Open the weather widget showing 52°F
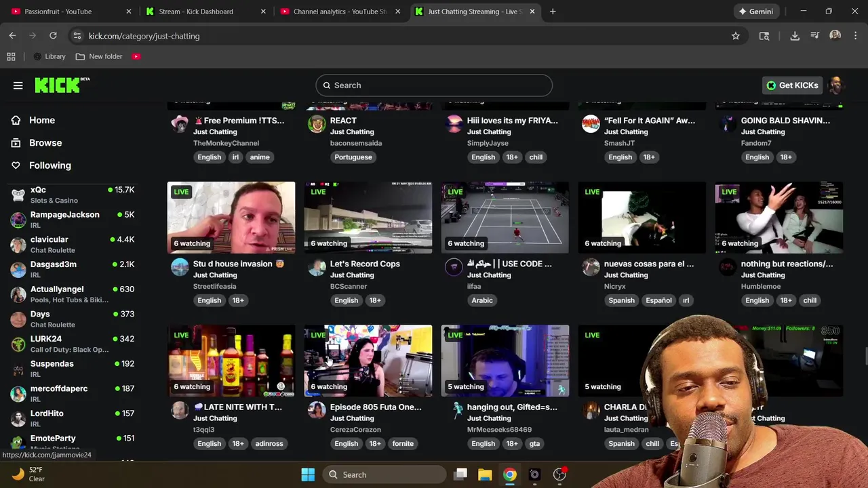868x488 pixels. pos(28,474)
